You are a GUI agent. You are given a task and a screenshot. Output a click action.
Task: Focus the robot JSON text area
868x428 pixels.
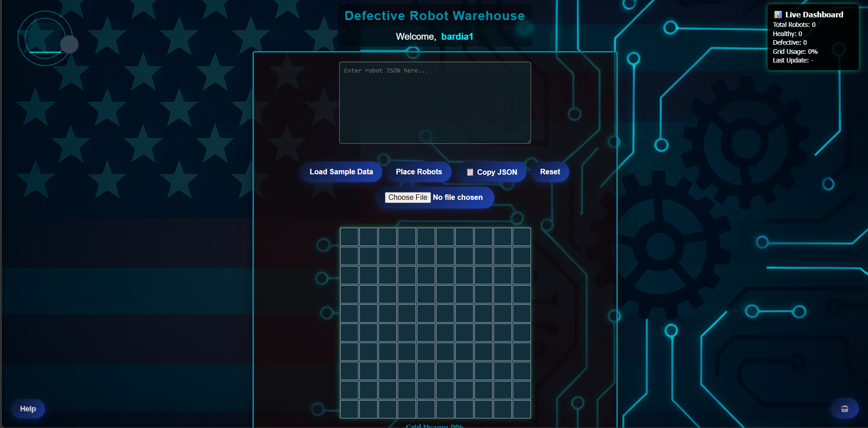pyautogui.click(x=435, y=103)
